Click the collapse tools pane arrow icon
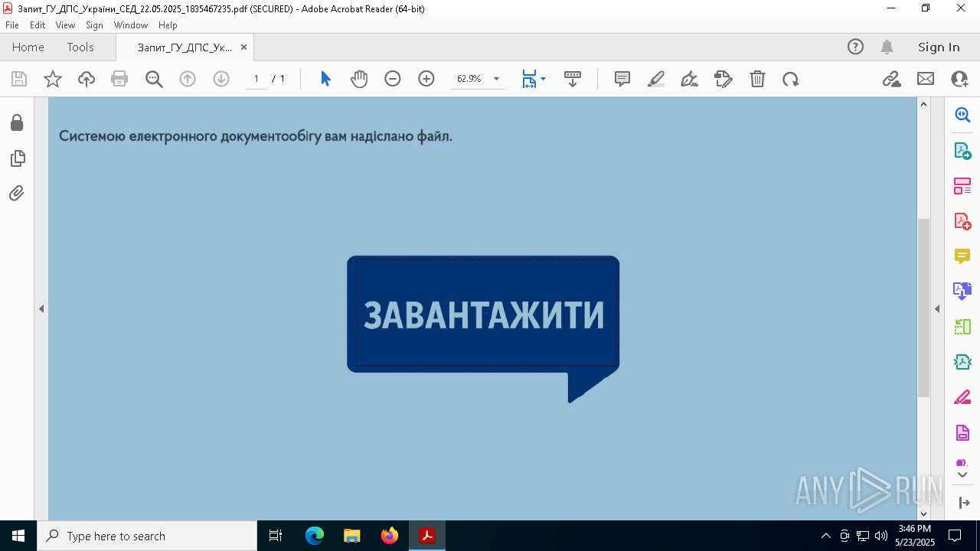Image resolution: width=980 pixels, height=551 pixels. click(963, 503)
